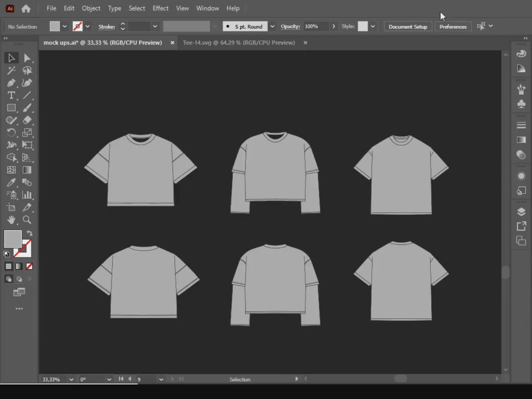Set paint mode to Color

pyautogui.click(x=9, y=266)
